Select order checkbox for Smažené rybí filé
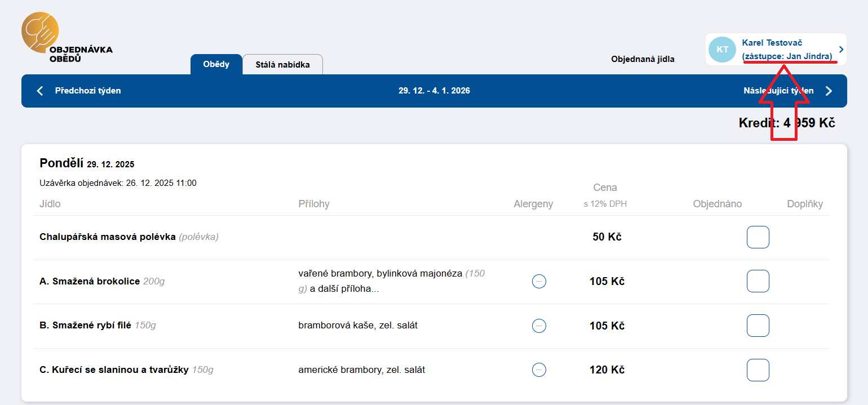Viewport: 868px width, 405px height. [758, 326]
